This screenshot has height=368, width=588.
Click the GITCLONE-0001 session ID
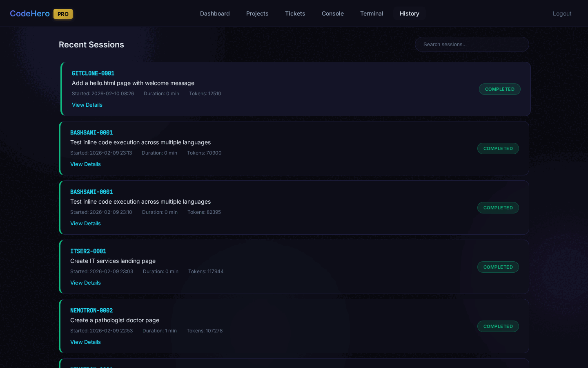[93, 73]
